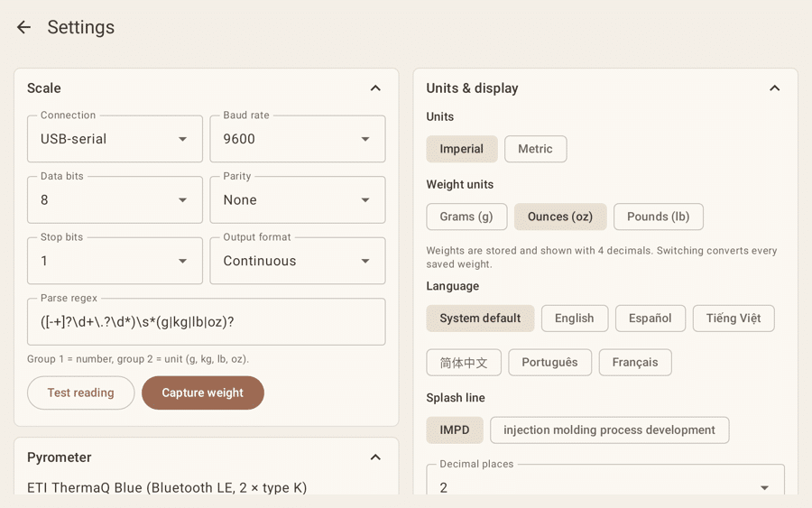Open the Data bits dropdown

pyautogui.click(x=115, y=200)
